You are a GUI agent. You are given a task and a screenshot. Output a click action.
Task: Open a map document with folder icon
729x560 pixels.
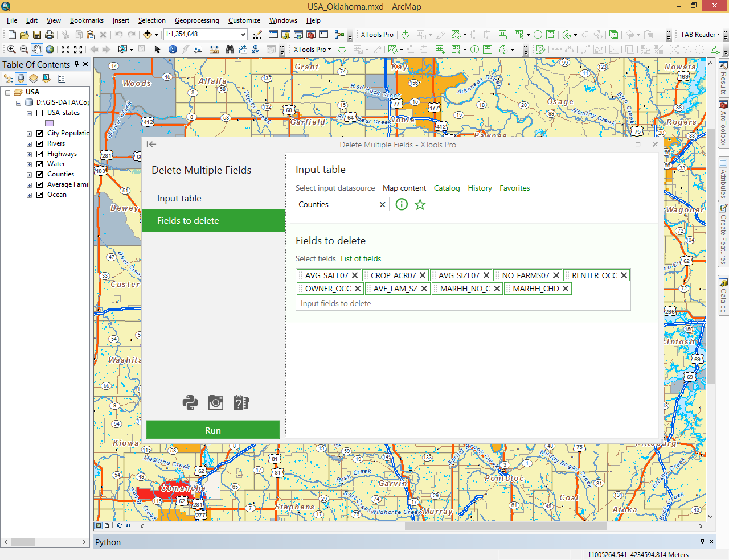pos(24,35)
